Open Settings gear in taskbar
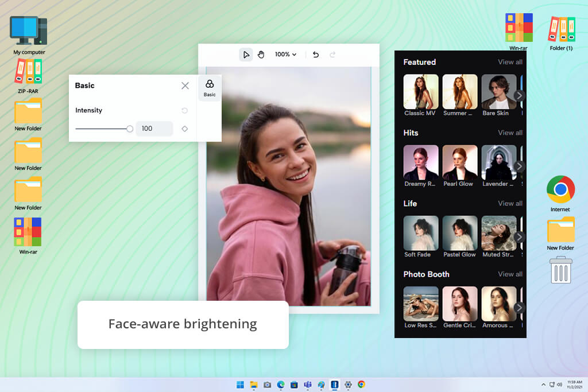Viewport: 588px width, 392px height. [x=348, y=385]
